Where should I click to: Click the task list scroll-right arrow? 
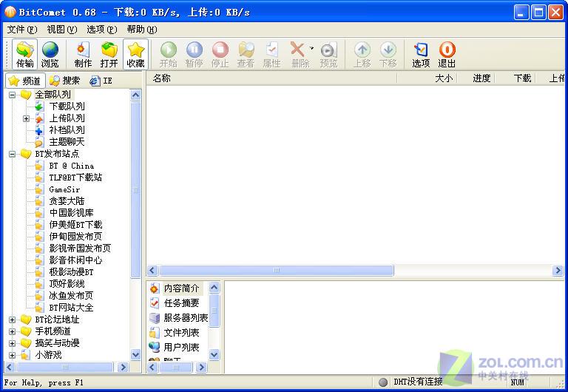point(558,270)
